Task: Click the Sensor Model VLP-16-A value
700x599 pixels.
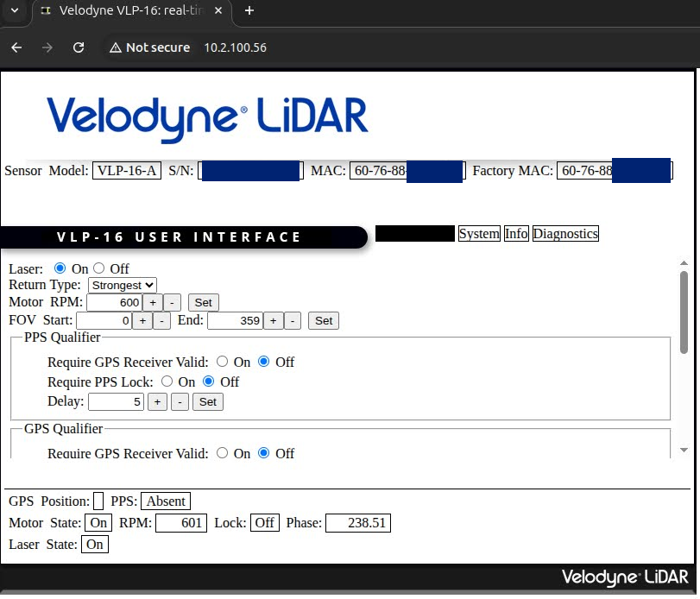Action: tap(127, 171)
